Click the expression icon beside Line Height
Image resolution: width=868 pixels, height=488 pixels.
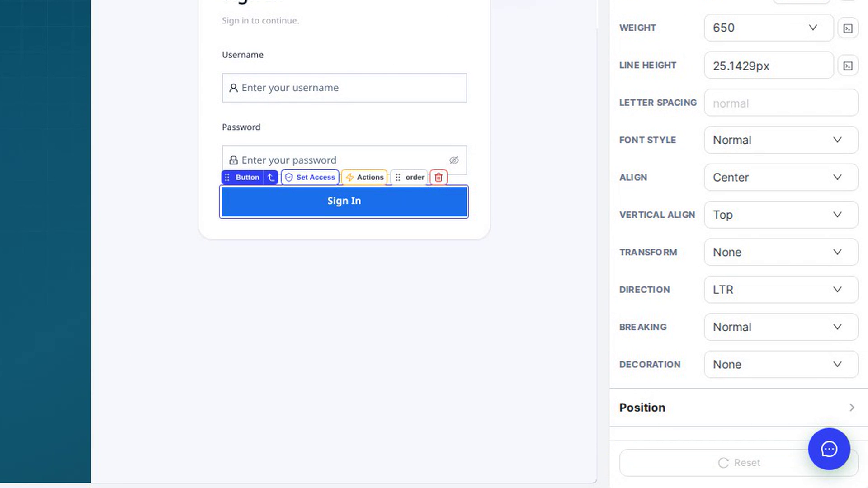click(848, 66)
